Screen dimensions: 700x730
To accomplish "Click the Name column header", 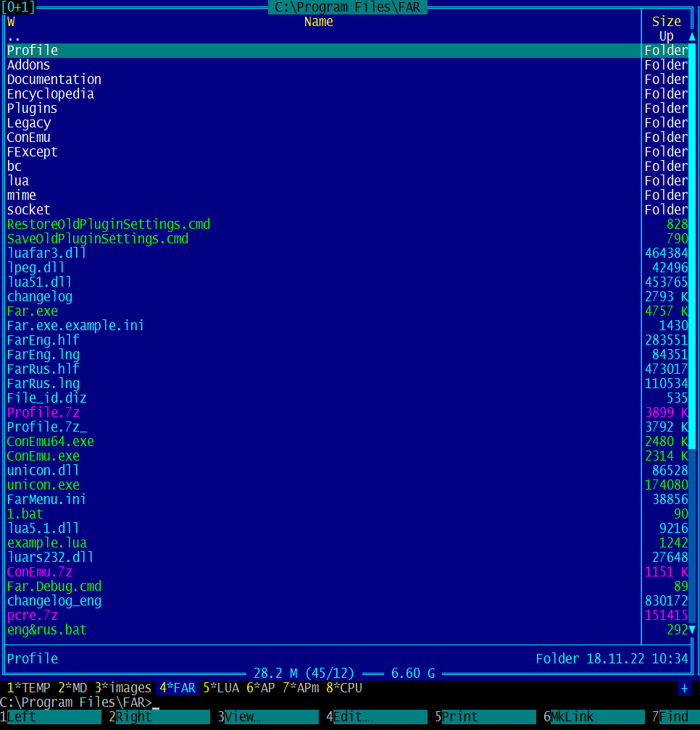I will click(319, 22).
